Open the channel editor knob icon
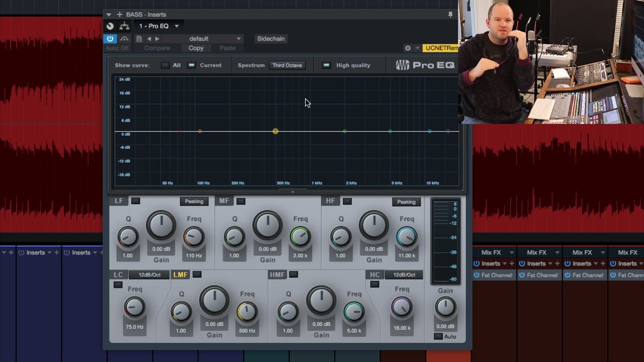644x362 pixels. pyautogui.click(x=111, y=26)
